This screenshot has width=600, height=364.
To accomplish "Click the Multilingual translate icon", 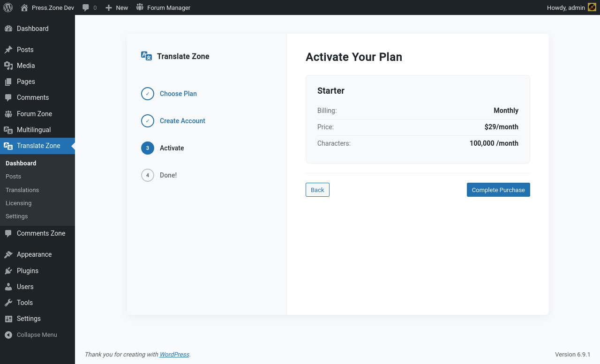I will pos(8,130).
